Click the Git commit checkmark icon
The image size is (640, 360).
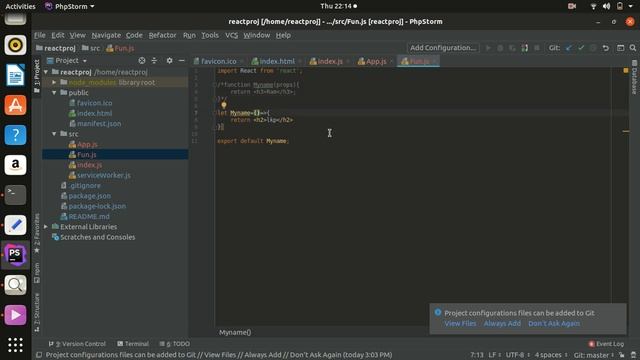coord(581,48)
